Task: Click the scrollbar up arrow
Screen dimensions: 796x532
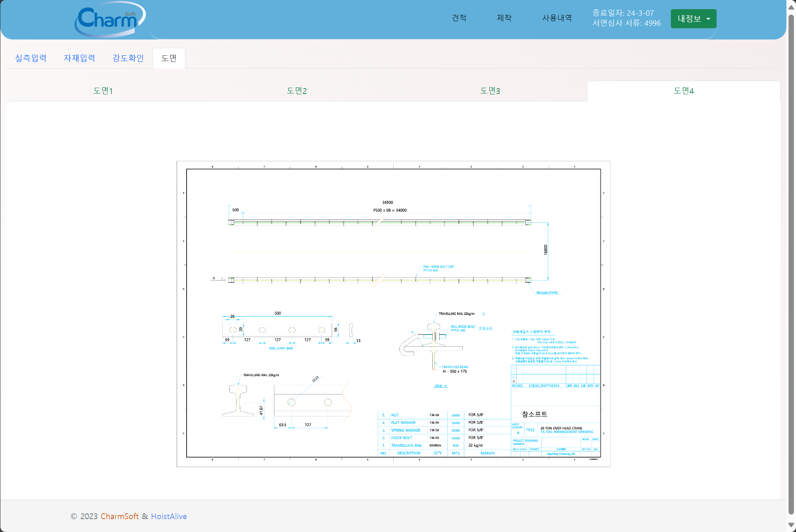Action: coord(791,7)
